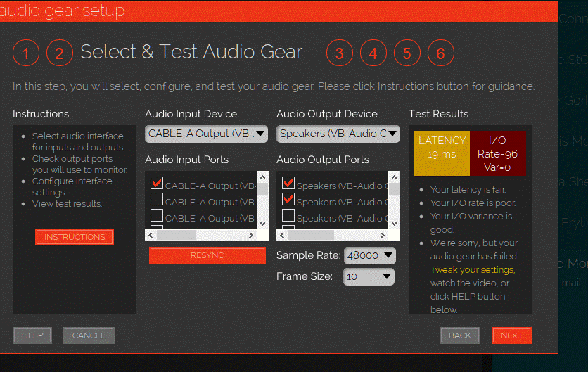
Task: Go to wizard step 1 circle
Action: click(26, 53)
